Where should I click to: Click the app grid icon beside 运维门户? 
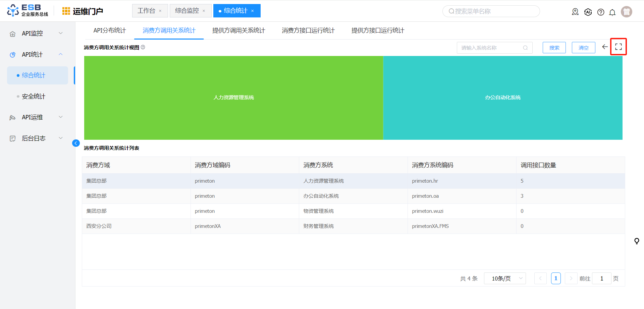[x=66, y=11]
